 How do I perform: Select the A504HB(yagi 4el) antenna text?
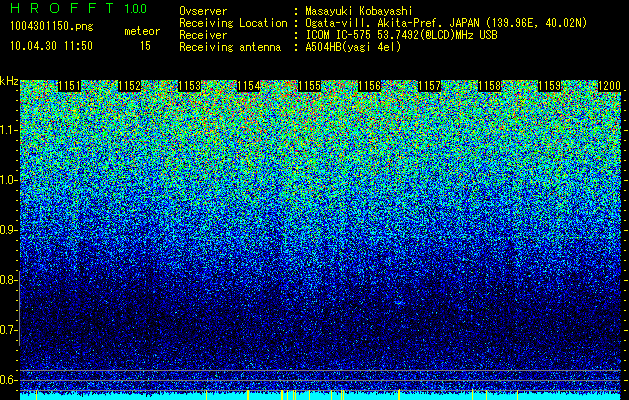click(353, 47)
